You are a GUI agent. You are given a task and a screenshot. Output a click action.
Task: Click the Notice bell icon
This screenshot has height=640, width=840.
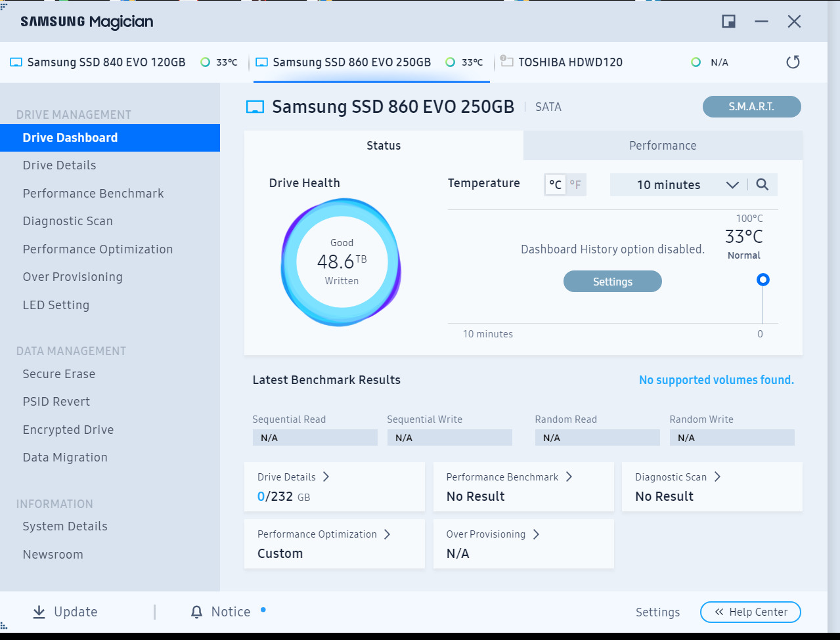pyautogui.click(x=196, y=612)
